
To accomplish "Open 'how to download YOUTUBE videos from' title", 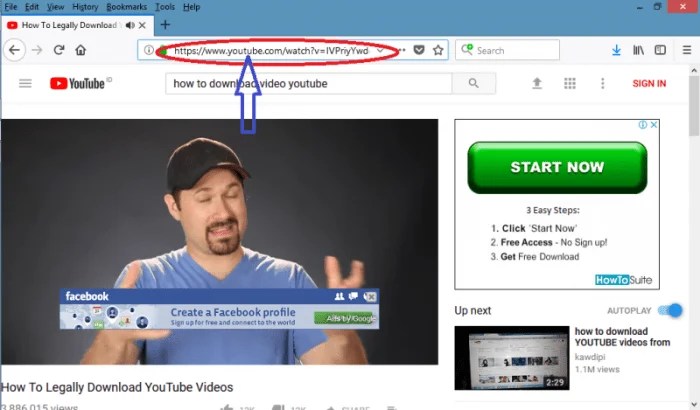I will [x=622, y=337].
